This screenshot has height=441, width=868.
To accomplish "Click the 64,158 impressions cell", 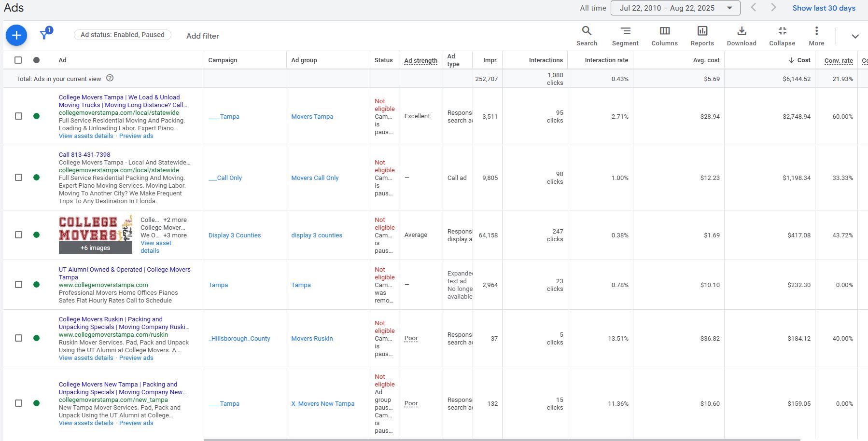I will [488, 235].
